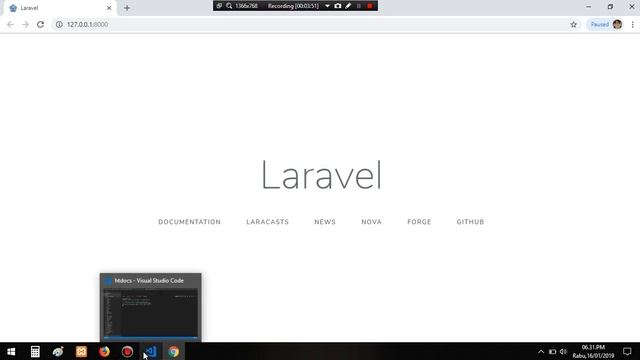Open the notification action center
This screenshot has width=640, height=360.
(627, 351)
